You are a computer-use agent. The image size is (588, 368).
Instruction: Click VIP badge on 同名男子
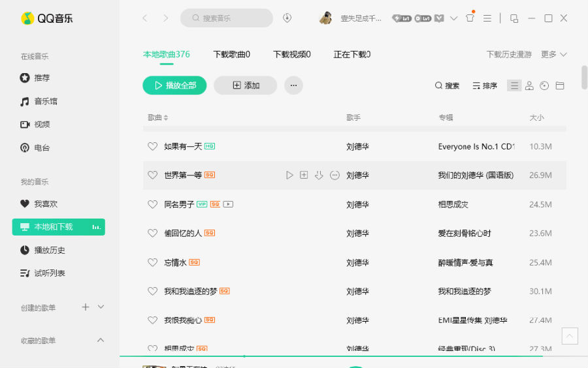(x=202, y=204)
